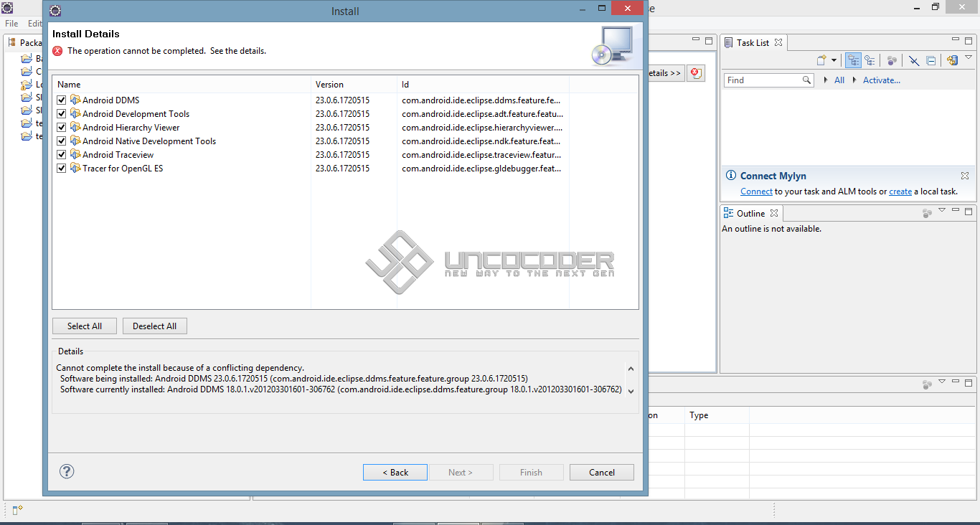Close the Task List tab with its X
This screenshot has width=980, height=525.
778,42
